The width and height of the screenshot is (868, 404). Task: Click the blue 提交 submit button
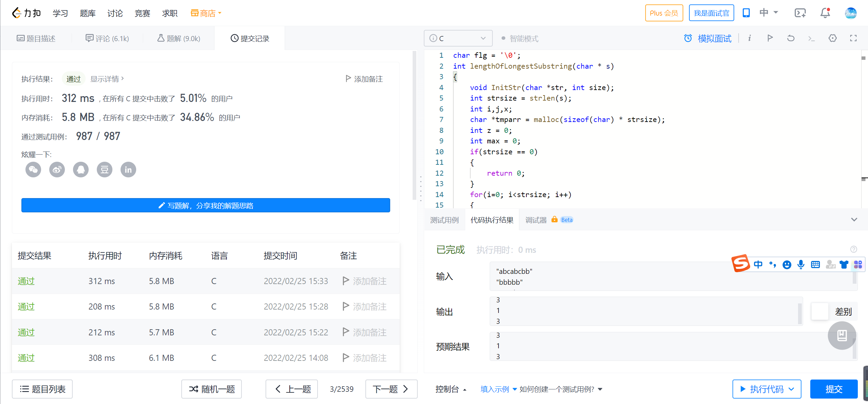click(833, 389)
